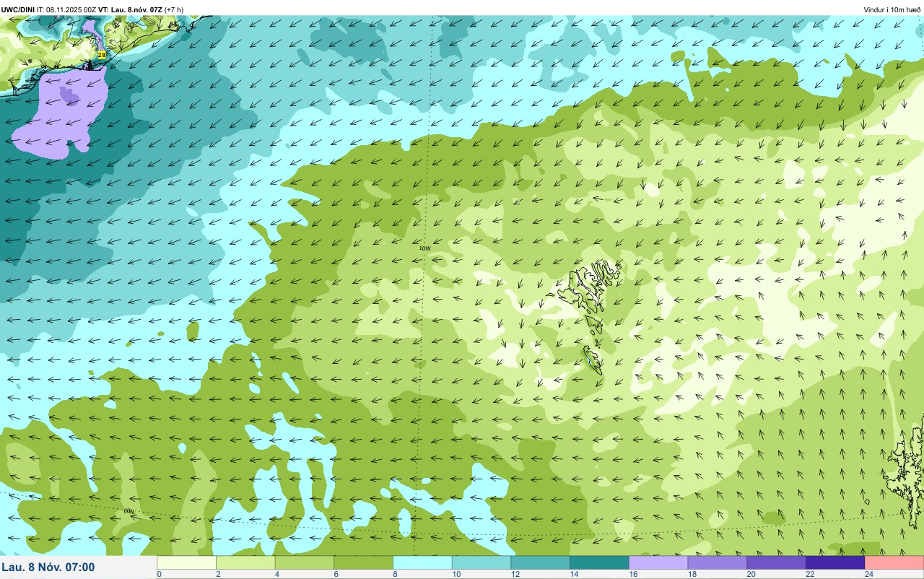Click legend scale value "0"
Viewport: 924px width, 579px height.
159,574
